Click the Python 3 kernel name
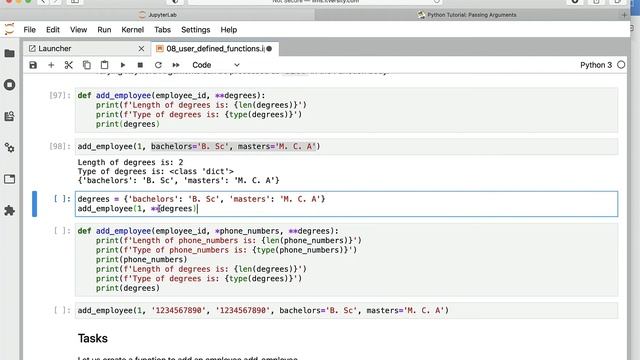Image resolution: width=640 pixels, height=360 pixels. pyautogui.click(x=596, y=65)
